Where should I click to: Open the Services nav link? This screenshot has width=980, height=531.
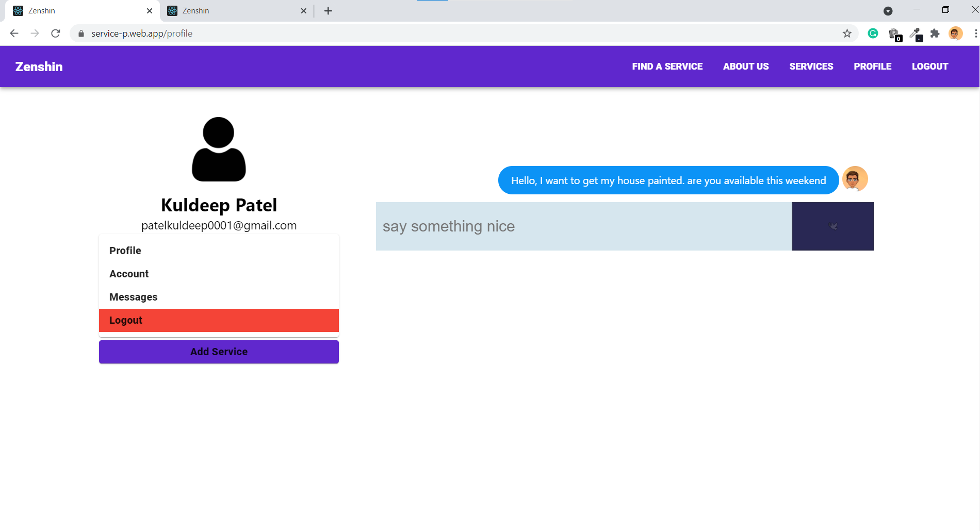pos(811,67)
